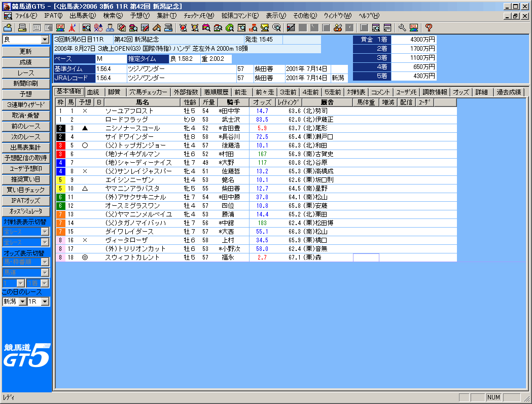Click the jockey person search icon
Viewport: 532px width, 404px height.
click(110, 27)
